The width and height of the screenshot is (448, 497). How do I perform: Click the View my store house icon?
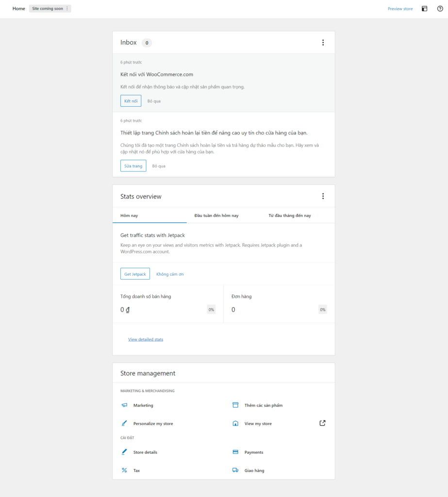point(235,424)
